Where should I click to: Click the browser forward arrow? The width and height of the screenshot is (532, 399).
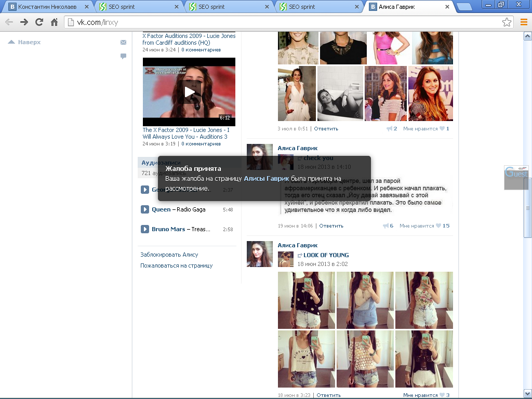pos(24,22)
